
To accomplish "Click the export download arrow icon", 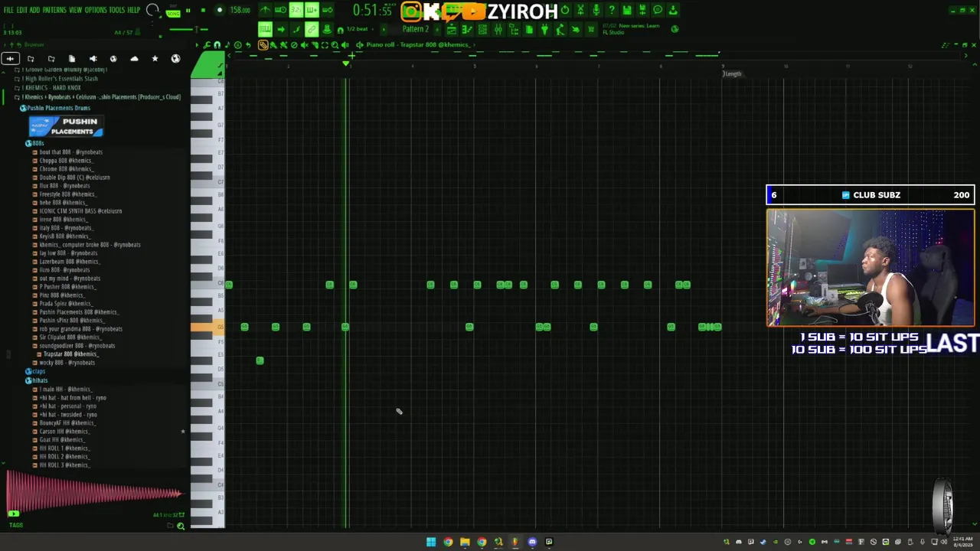I will (x=673, y=10).
